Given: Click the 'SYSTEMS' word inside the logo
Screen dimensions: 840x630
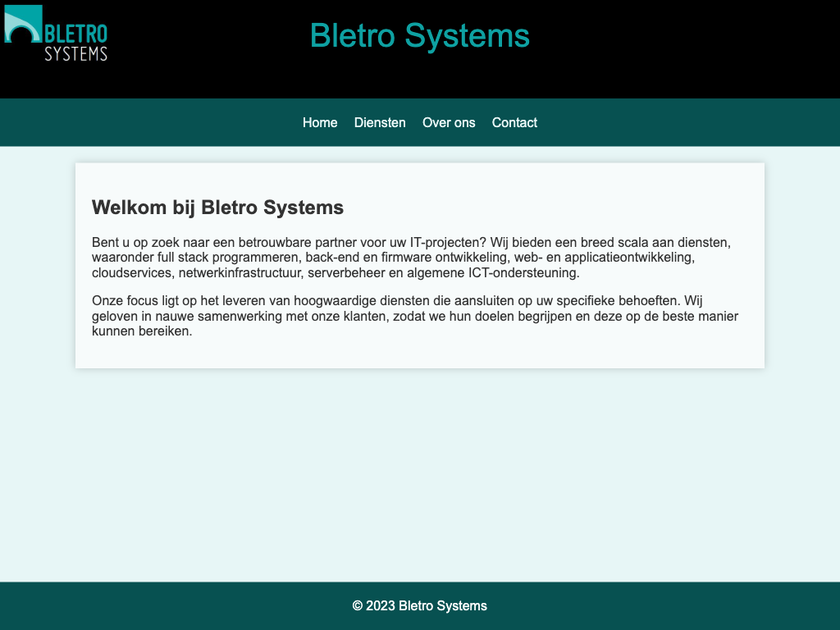Looking at the screenshot, I should tap(75, 54).
